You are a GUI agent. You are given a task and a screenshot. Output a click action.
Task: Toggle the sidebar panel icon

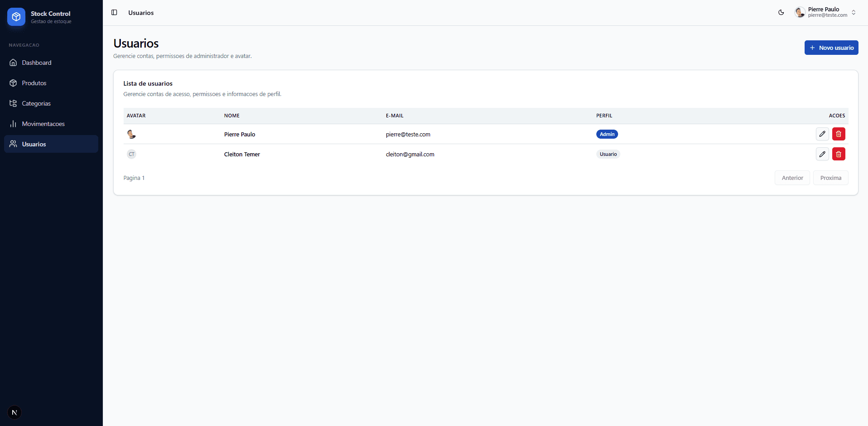point(114,13)
